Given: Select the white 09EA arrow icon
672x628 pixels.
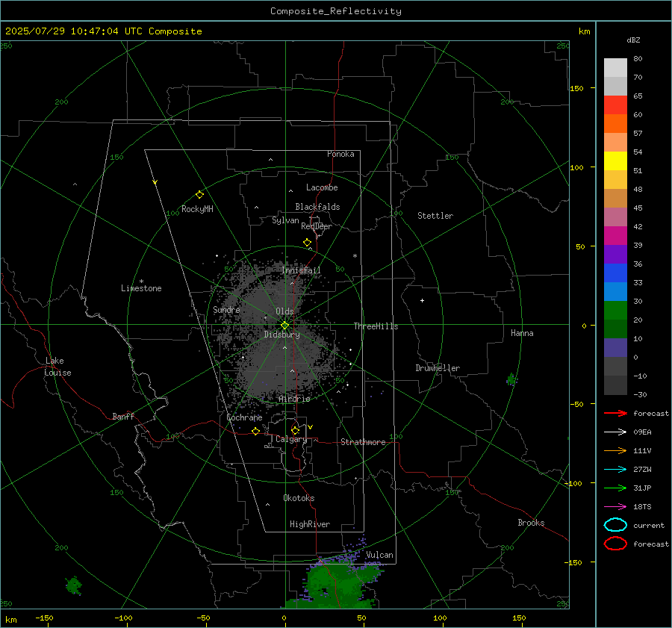Looking at the screenshot, I should tap(615, 432).
